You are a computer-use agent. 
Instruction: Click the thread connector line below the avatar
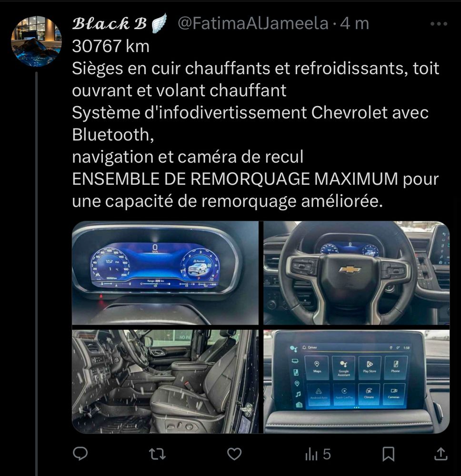pos(37,273)
